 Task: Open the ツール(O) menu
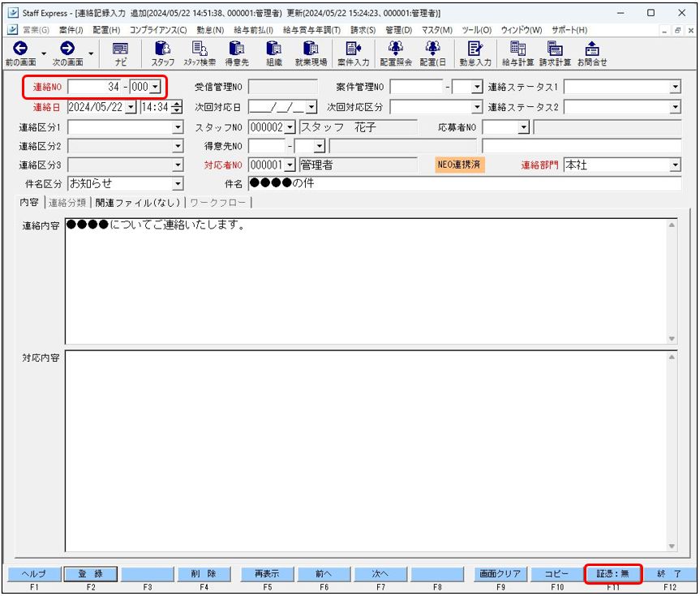coord(476,30)
